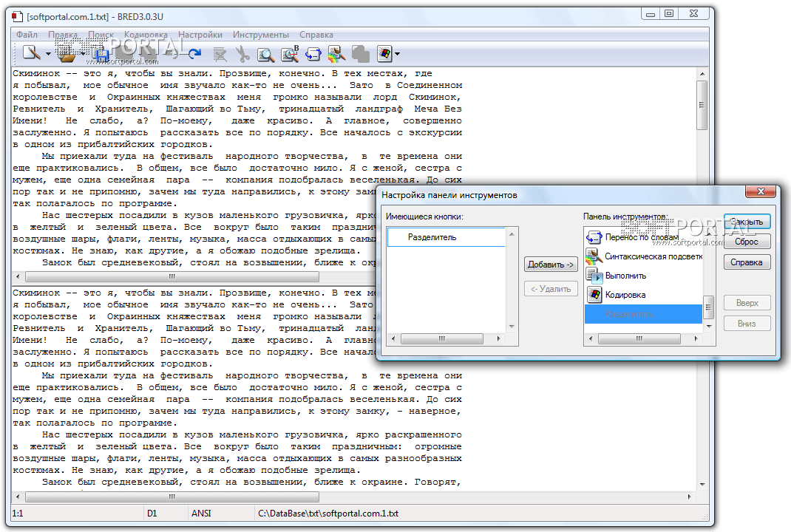
Task: Open the dropdown arrow next to the Encoding icon
Action: pos(398,54)
